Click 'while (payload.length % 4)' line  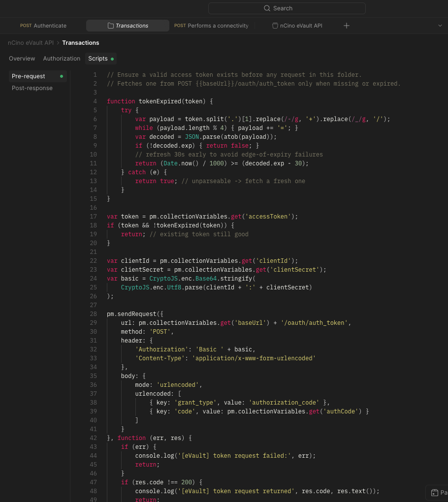(217, 128)
